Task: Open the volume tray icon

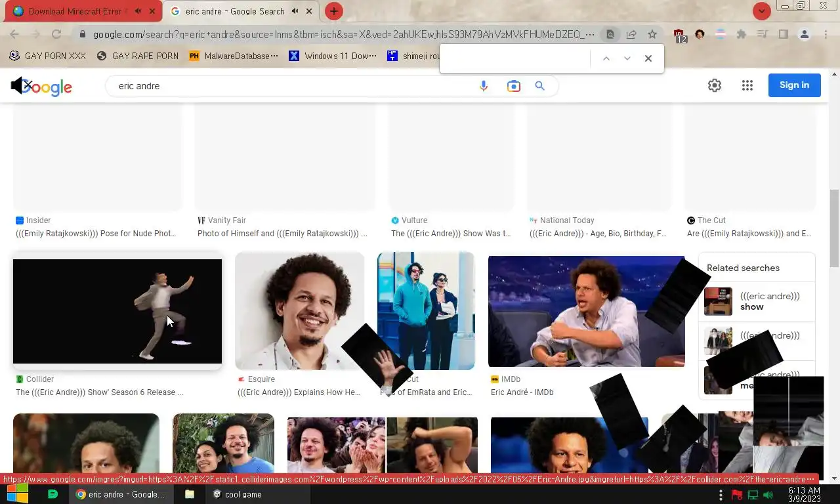Action: click(768, 494)
